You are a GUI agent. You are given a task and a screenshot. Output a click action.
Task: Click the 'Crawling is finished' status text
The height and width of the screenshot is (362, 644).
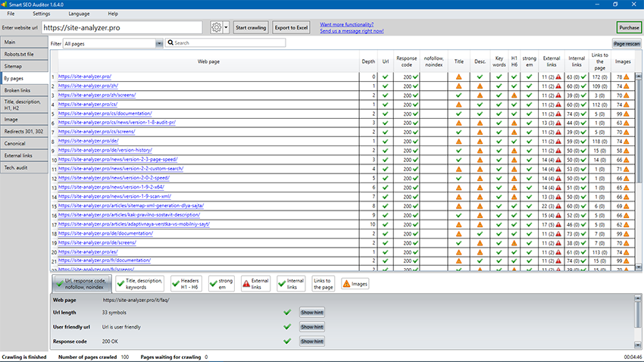(24, 357)
